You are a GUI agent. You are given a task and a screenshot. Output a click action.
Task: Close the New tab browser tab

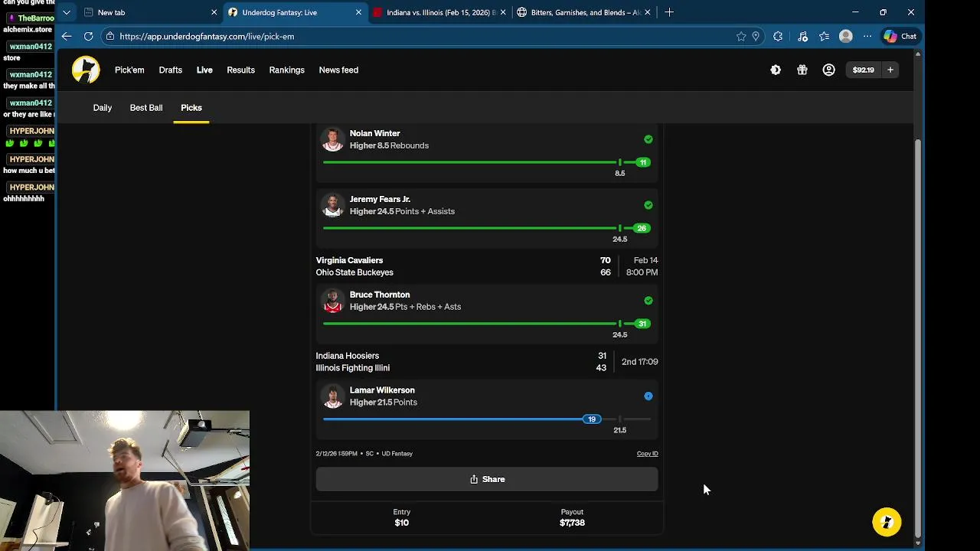pos(214,12)
